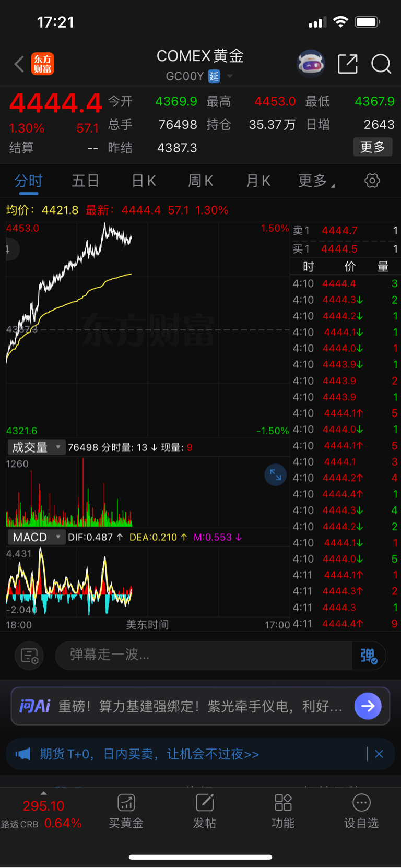Close the futures T+0 announcement banner
The height and width of the screenshot is (868, 401).
(379, 754)
